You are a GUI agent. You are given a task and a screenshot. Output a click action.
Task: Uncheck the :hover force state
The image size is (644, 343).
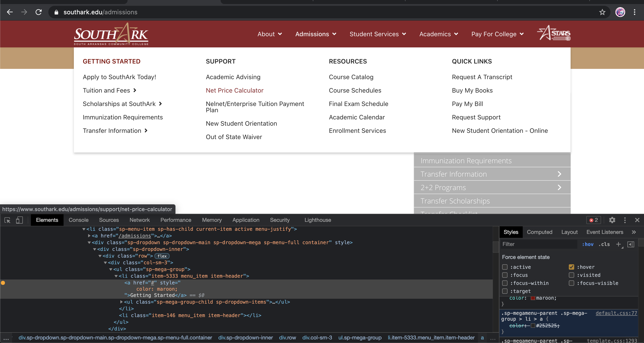(571, 267)
